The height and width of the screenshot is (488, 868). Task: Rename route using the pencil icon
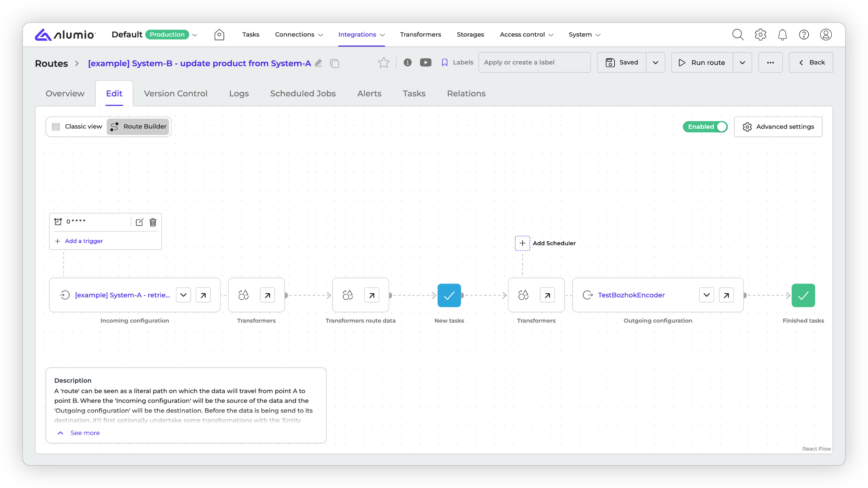click(x=318, y=63)
